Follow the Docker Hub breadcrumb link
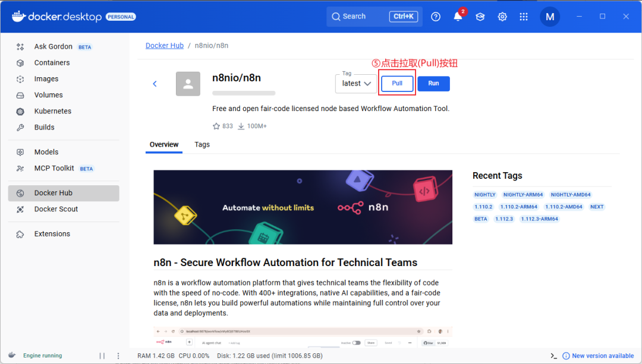The height and width of the screenshot is (364, 642). tap(165, 45)
